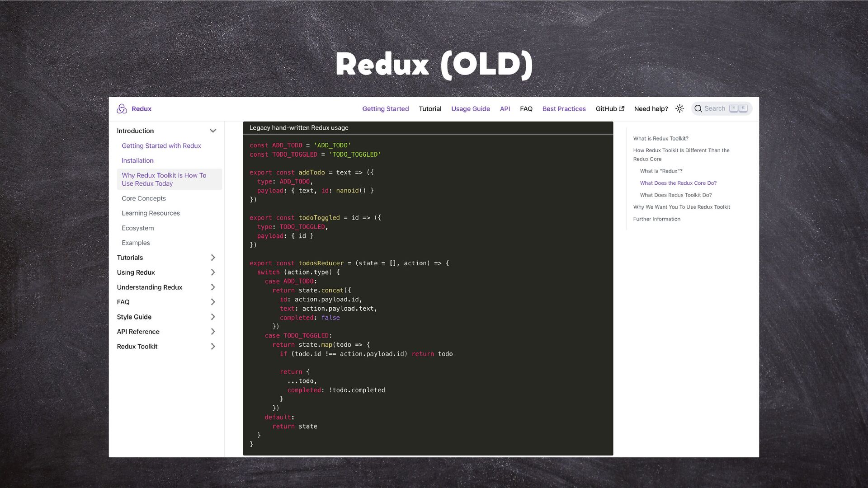Jump to Why We Want You To Use Redux Toolkit
The image size is (868, 488).
click(x=681, y=207)
